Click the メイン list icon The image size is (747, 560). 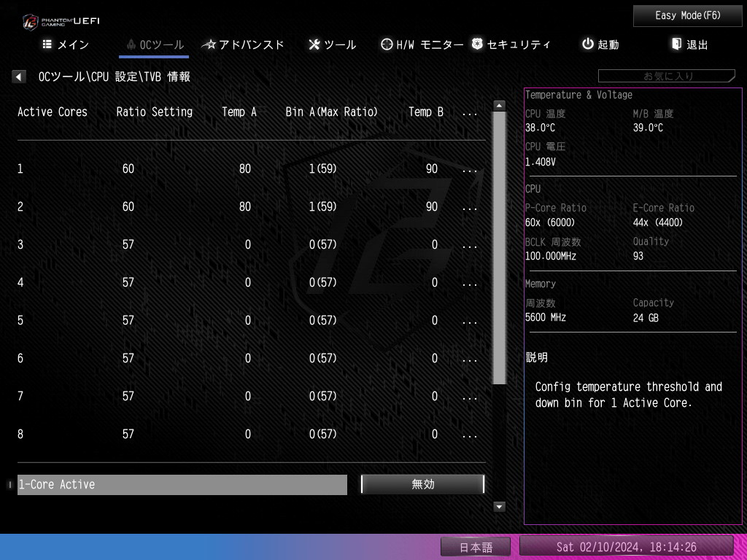point(47,44)
